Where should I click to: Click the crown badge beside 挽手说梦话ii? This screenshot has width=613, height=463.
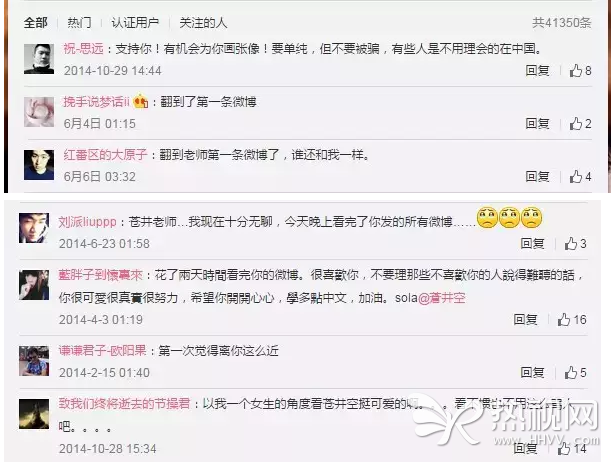(x=141, y=102)
